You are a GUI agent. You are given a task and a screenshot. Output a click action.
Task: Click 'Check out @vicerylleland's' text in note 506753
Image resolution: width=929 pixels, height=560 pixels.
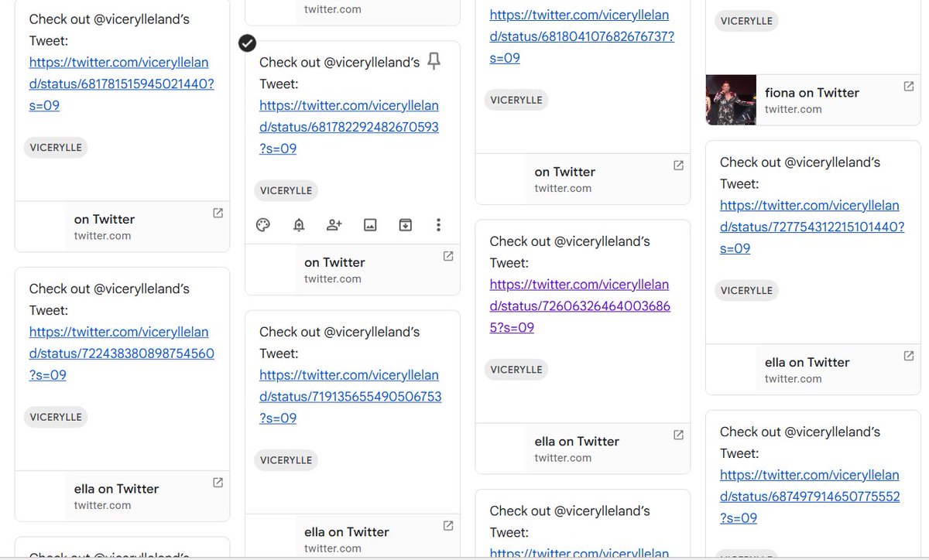340,333
